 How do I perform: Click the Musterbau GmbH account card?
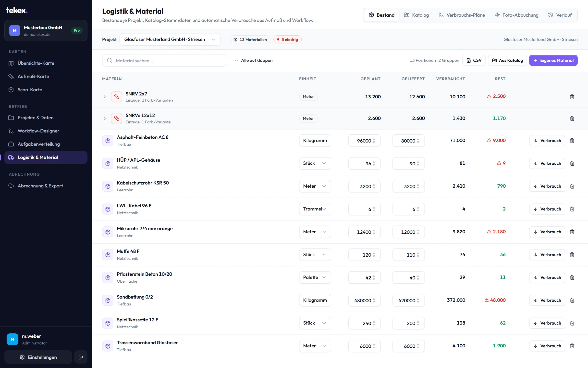pos(46,31)
